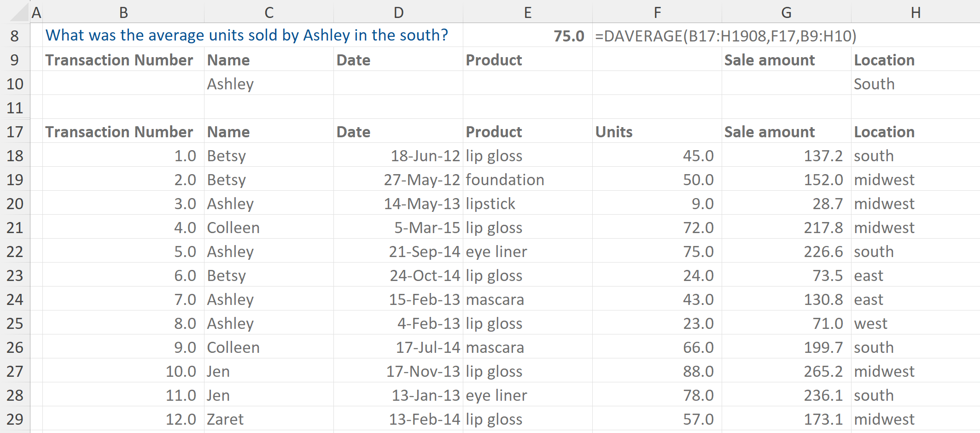Select the foundation product cell

click(527, 180)
